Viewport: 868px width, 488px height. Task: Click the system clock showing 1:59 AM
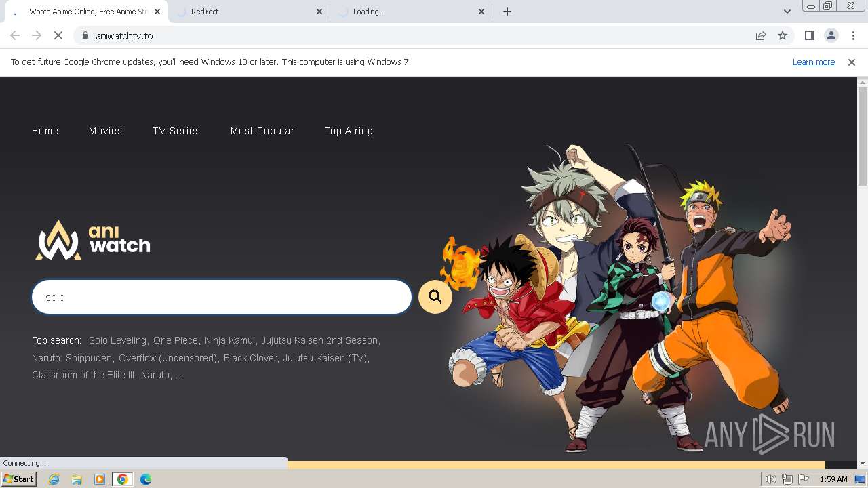point(833,479)
